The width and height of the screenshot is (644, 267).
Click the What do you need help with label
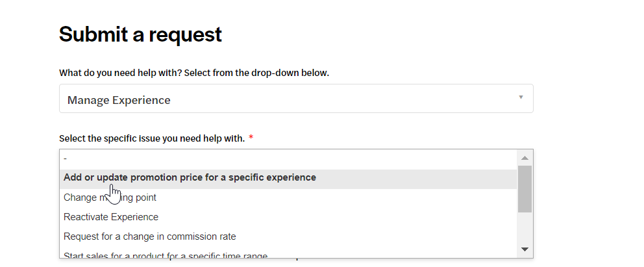click(x=194, y=73)
